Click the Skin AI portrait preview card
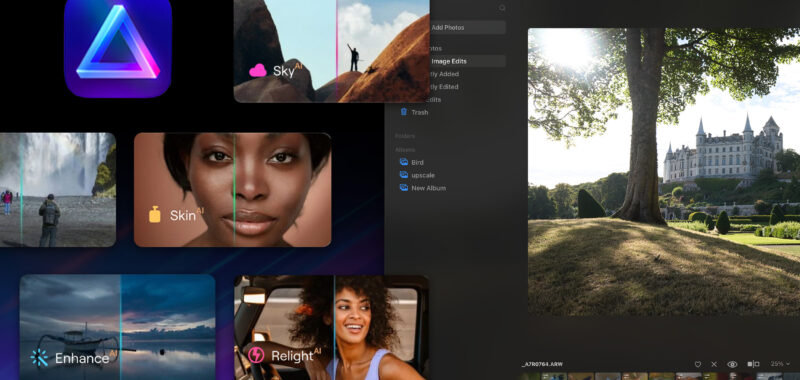This screenshot has width=800, height=380. [x=233, y=190]
